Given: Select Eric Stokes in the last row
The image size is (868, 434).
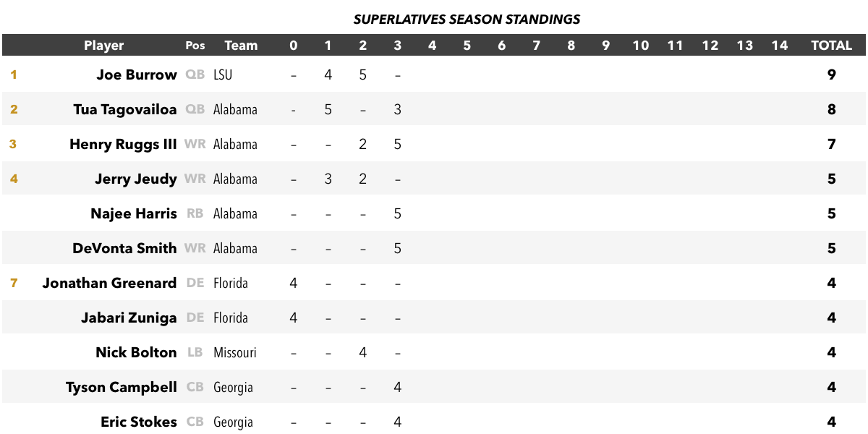Looking at the screenshot, I should point(139,422).
